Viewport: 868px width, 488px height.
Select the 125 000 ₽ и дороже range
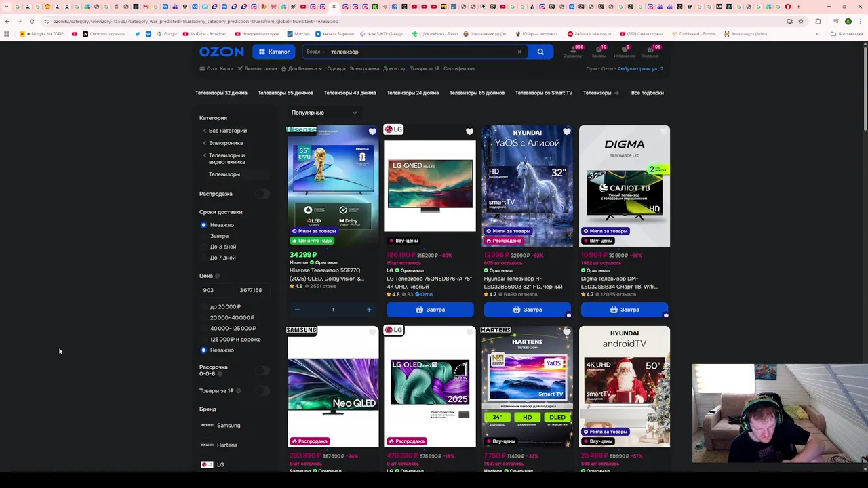(x=231, y=340)
